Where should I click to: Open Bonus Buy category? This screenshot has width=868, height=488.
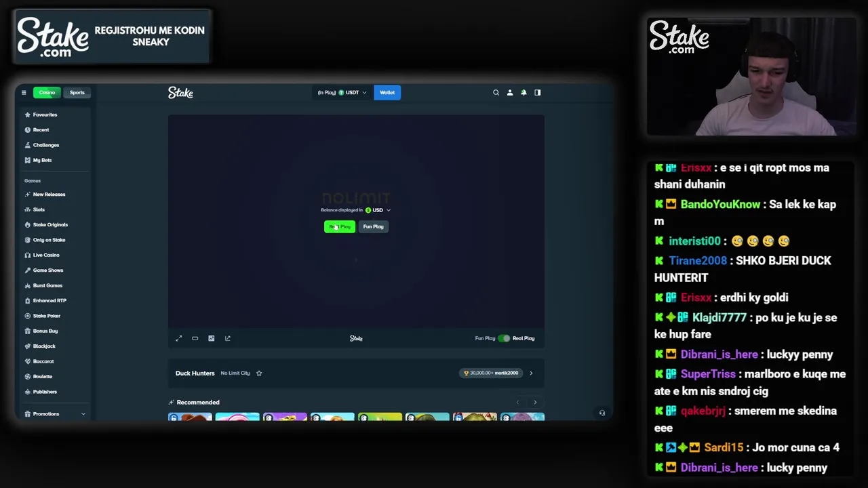[45, 331]
